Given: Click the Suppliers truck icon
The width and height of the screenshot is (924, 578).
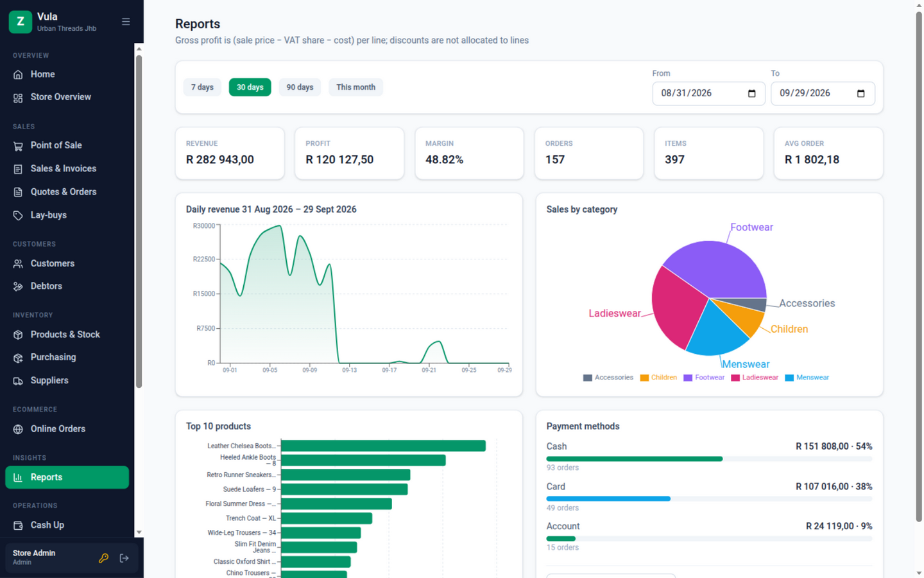Looking at the screenshot, I should 18,381.
